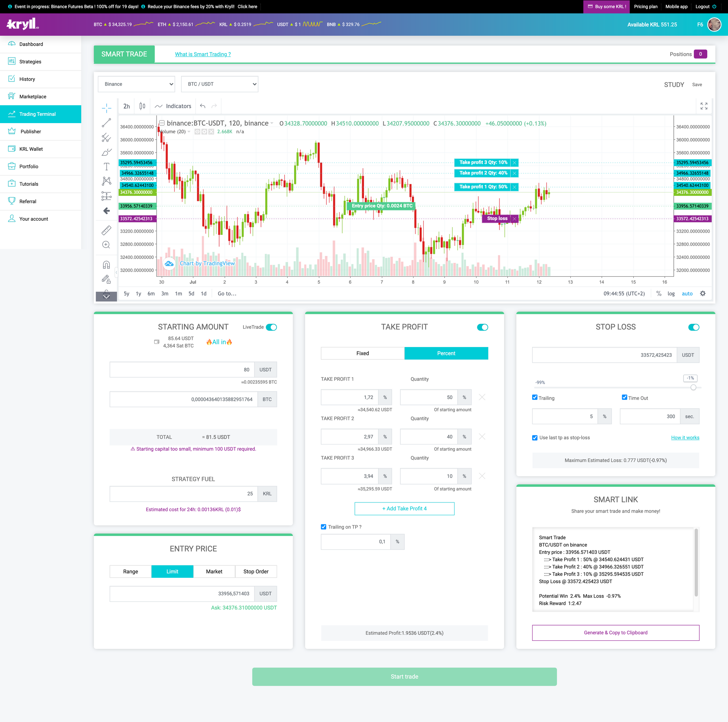Click the All in link
Screen dimensions: 728x722
point(219,342)
